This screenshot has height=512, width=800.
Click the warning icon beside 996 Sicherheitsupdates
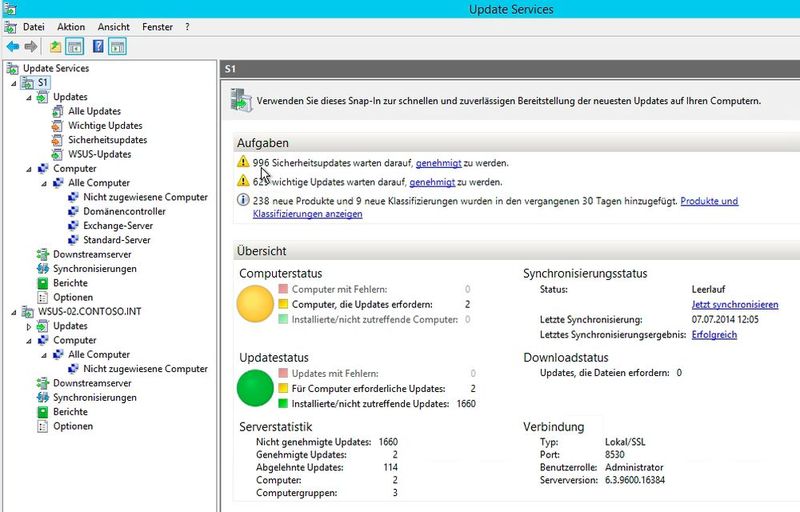[x=243, y=162]
